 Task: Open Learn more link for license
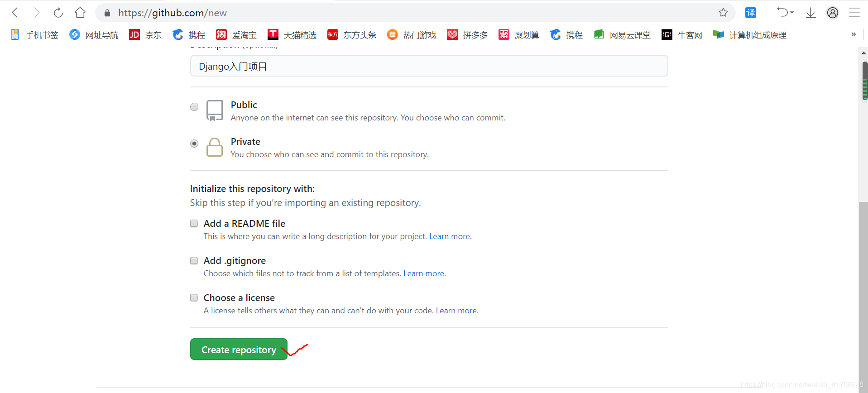coord(456,311)
